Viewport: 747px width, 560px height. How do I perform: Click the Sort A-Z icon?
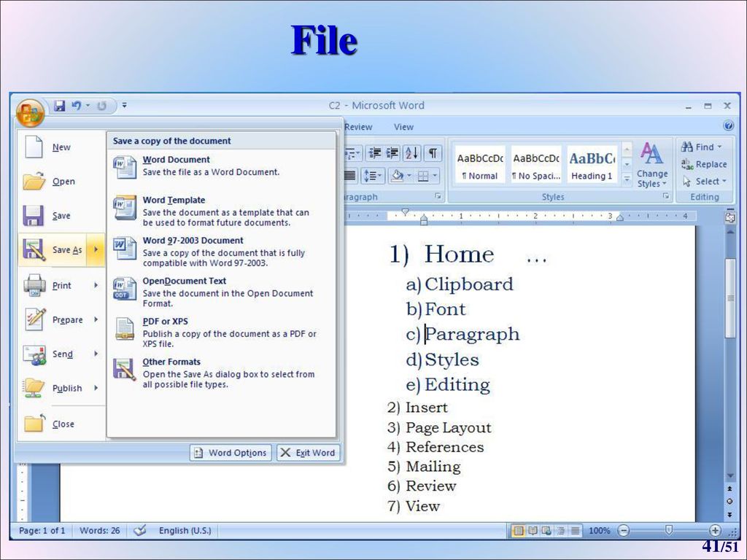pos(412,153)
